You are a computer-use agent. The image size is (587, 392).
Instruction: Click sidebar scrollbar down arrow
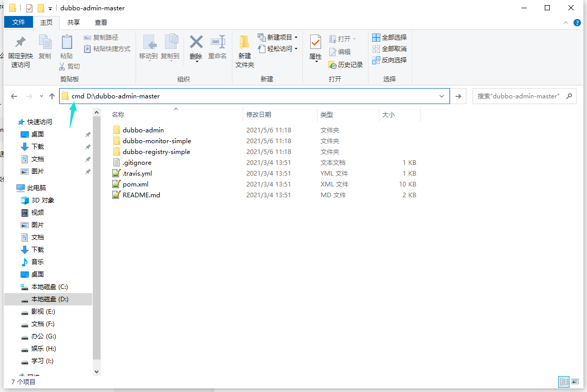click(96, 372)
